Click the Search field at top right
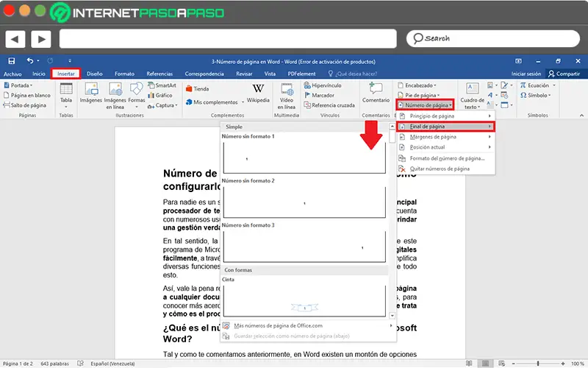 click(x=492, y=38)
